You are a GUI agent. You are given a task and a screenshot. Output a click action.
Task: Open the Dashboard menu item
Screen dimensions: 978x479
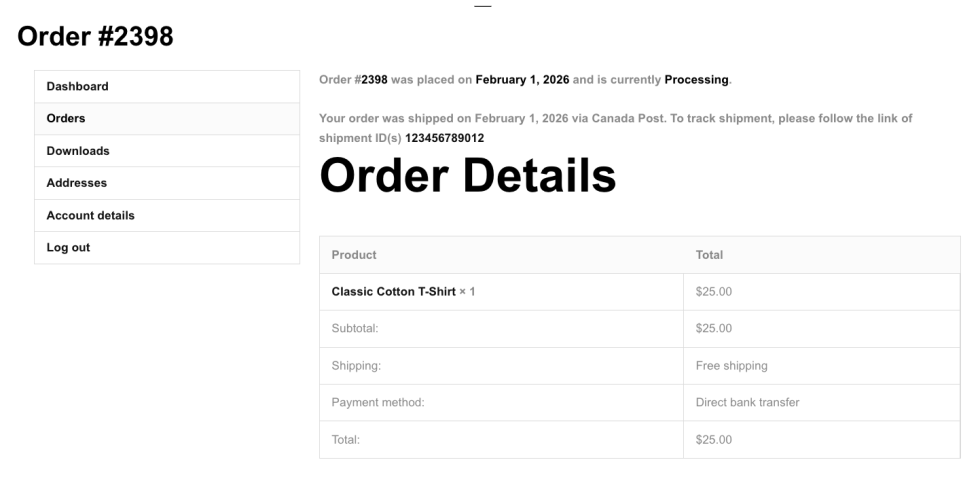(x=78, y=86)
